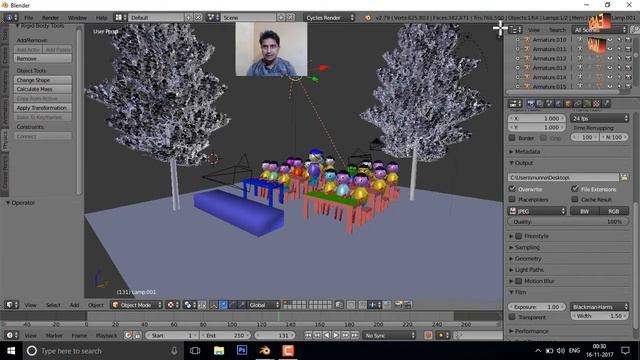Click the world properties tab icon

(558, 104)
